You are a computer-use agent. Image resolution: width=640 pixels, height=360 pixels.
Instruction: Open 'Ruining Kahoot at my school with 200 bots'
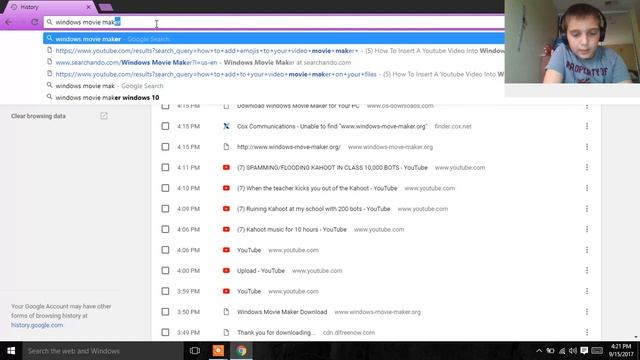pos(313,209)
